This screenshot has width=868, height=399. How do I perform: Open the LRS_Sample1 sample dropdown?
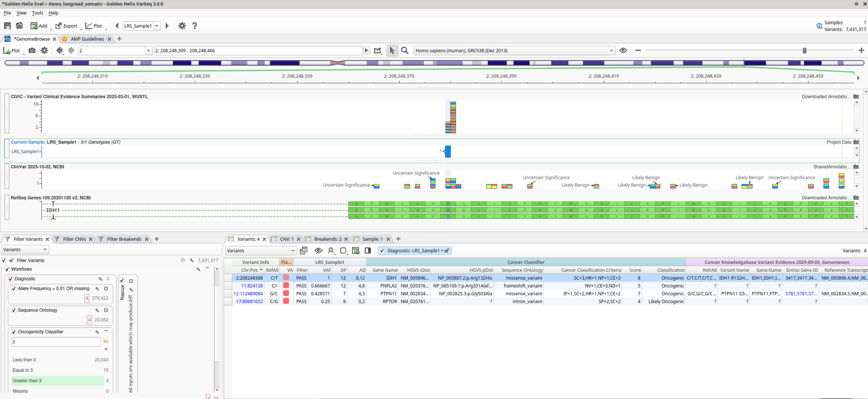156,26
